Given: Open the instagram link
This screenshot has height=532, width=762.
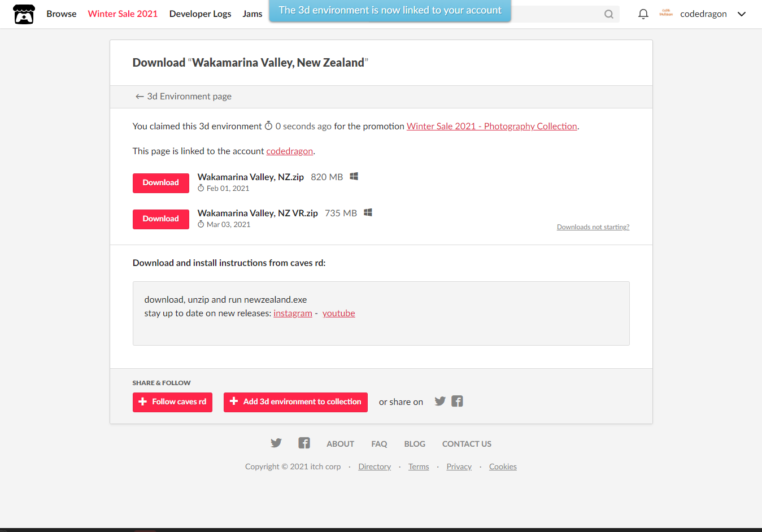Looking at the screenshot, I should pos(293,313).
